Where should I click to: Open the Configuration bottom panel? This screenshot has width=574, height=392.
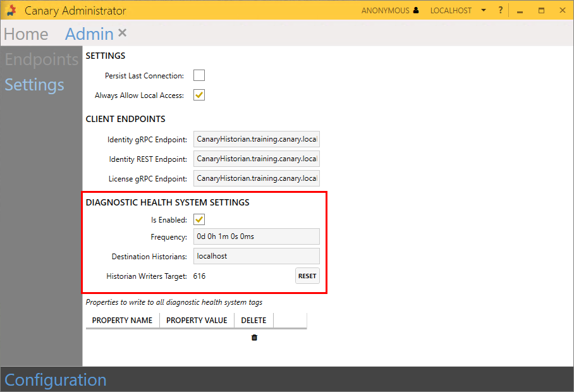click(x=56, y=380)
